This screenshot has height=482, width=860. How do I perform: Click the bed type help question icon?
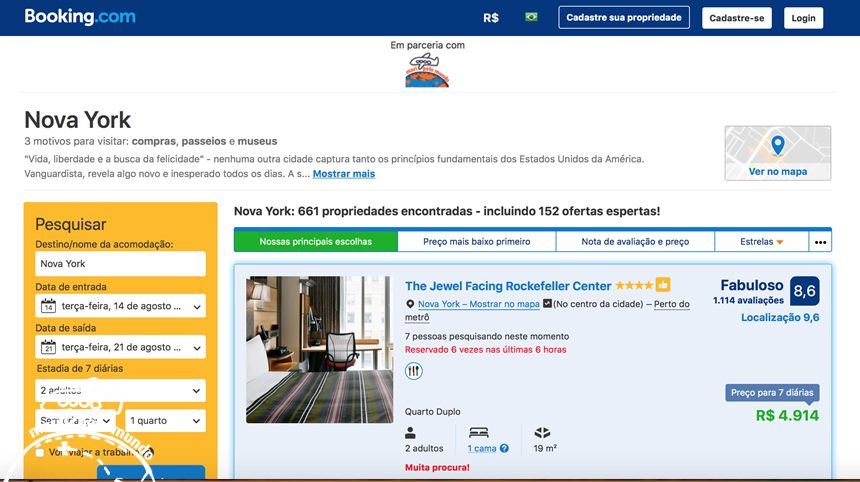504,448
